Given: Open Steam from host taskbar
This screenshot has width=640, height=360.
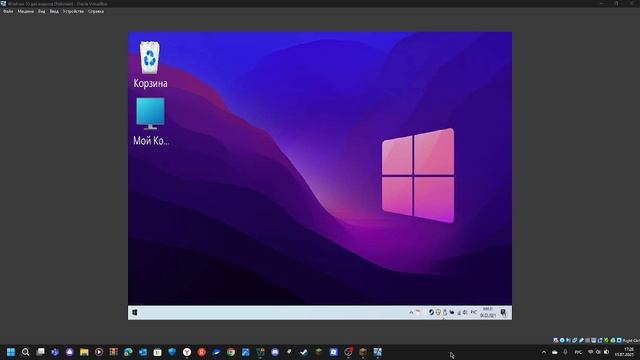Looking at the screenshot, I should [x=304, y=352].
